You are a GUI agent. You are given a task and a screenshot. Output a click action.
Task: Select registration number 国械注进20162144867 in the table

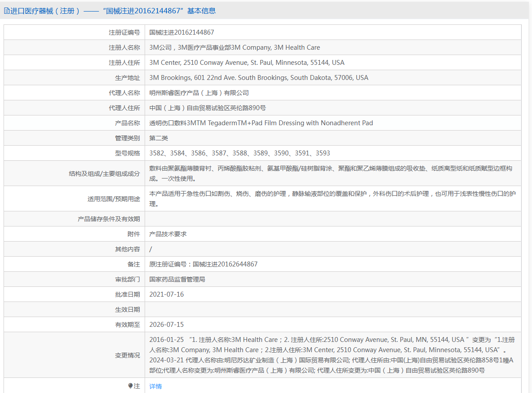[181, 32]
